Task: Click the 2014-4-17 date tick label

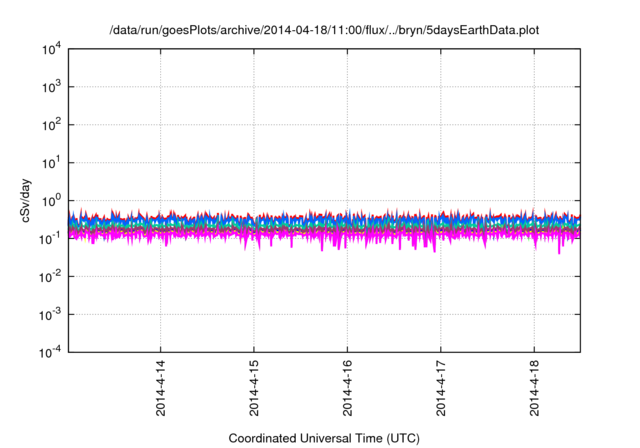Action: pyautogui.click(x=441, y=388)
